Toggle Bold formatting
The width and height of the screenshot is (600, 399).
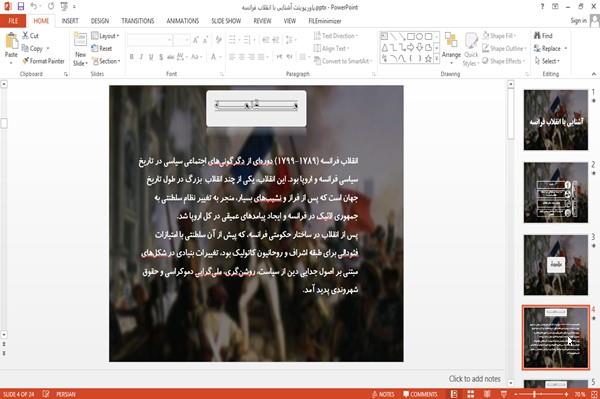click(132, 57)
